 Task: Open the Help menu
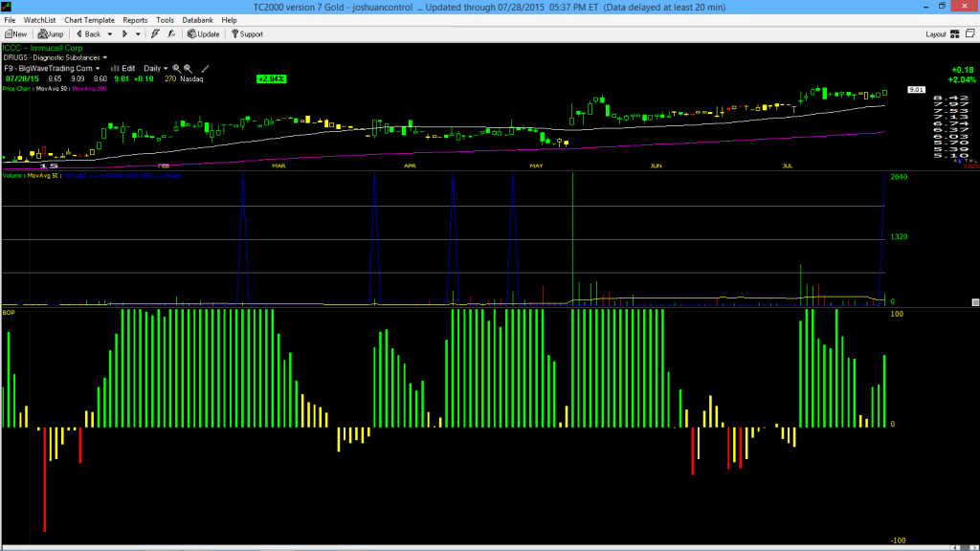tap(230, 20)
